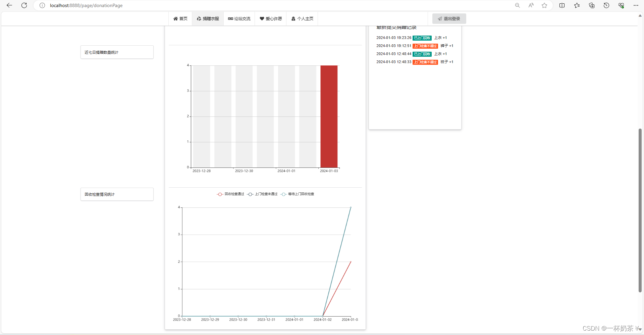Screen dimensions: 644x335
Task: Open the 爱心许愿 wishes tab
Action: tap(271, 19)
